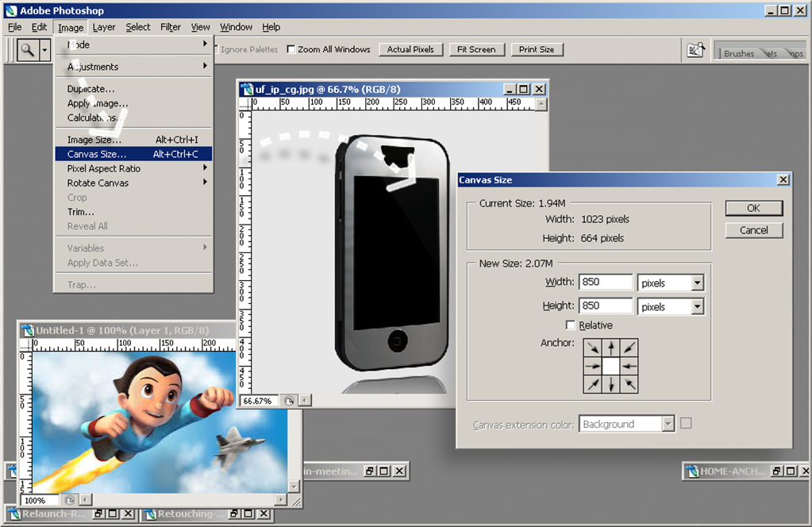Open the Layer menu
The height and width of the screenshot is (527, 812).
coord(104,27)
